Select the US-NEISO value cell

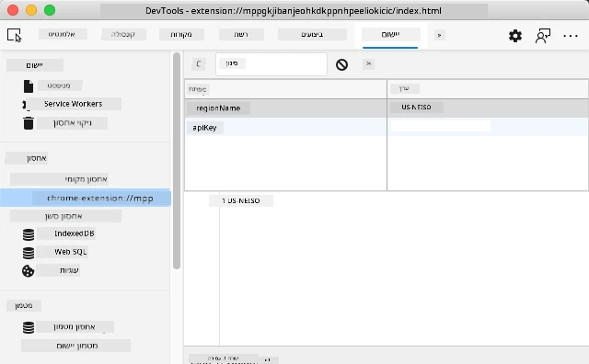[488, 108]
